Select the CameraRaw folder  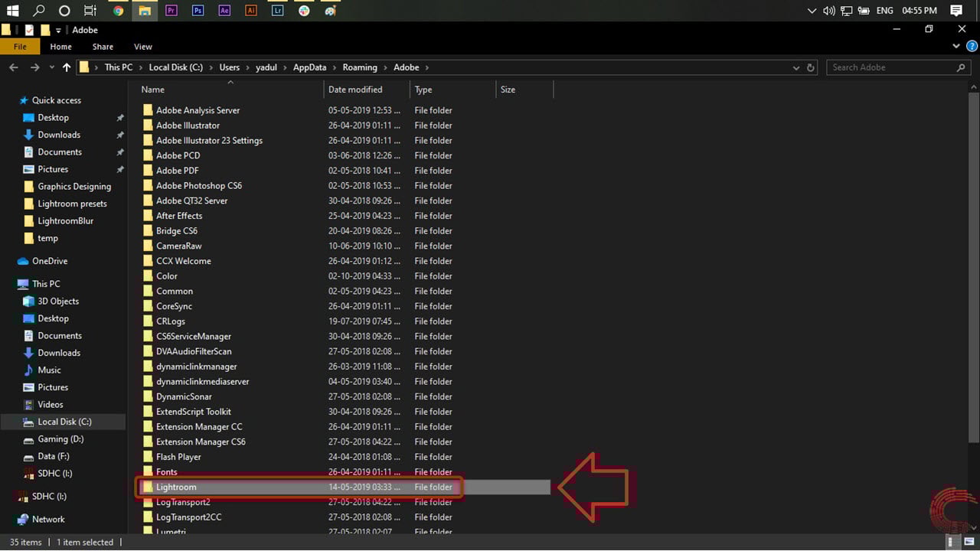[179, 246]
